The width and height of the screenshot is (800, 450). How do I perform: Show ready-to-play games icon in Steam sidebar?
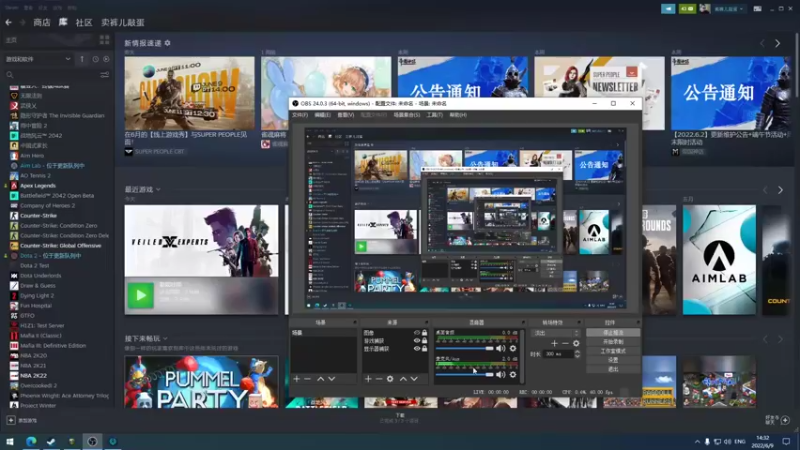(106, 59)
